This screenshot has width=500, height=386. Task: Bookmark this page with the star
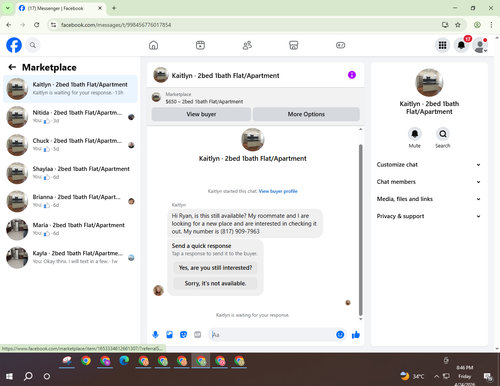[458, 25]
